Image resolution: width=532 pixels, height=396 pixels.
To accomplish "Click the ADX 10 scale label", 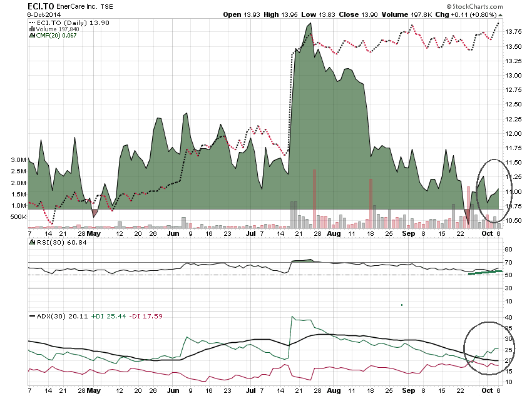I will 509,382.
